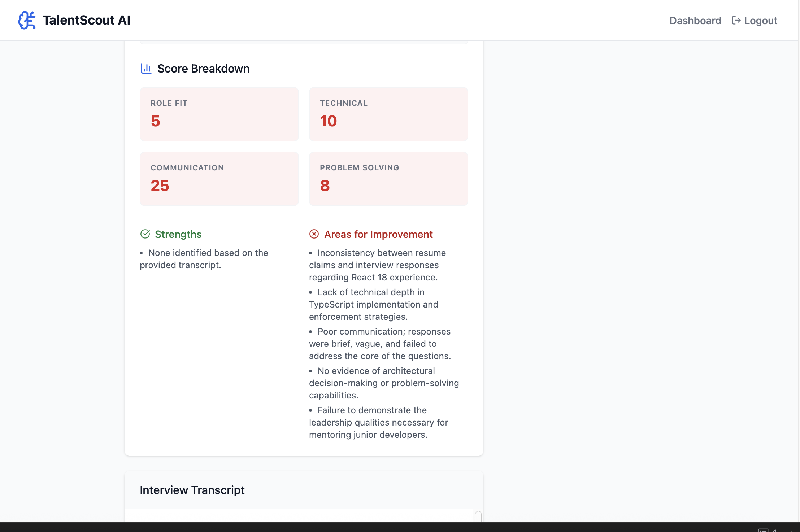Click the logout arrow icon
This screenshot has width=800, height=532.
pyautogui.click(x=736, y=21)
